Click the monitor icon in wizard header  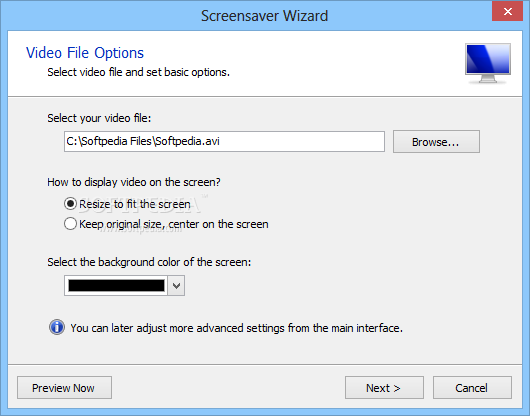488,64
